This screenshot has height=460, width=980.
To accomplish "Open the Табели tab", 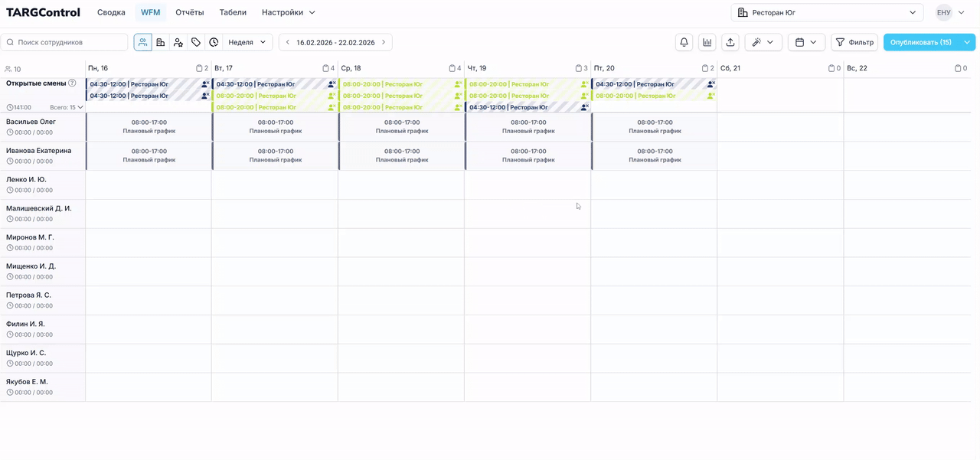I will point(233,12).
